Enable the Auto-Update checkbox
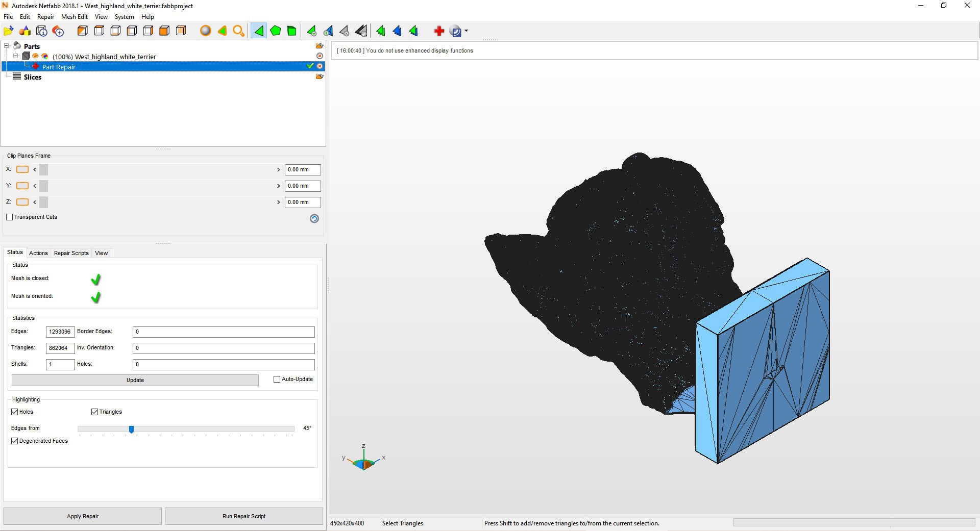Image resolution: width=980 pixels, height=531 pixels. tap(277, 380)
